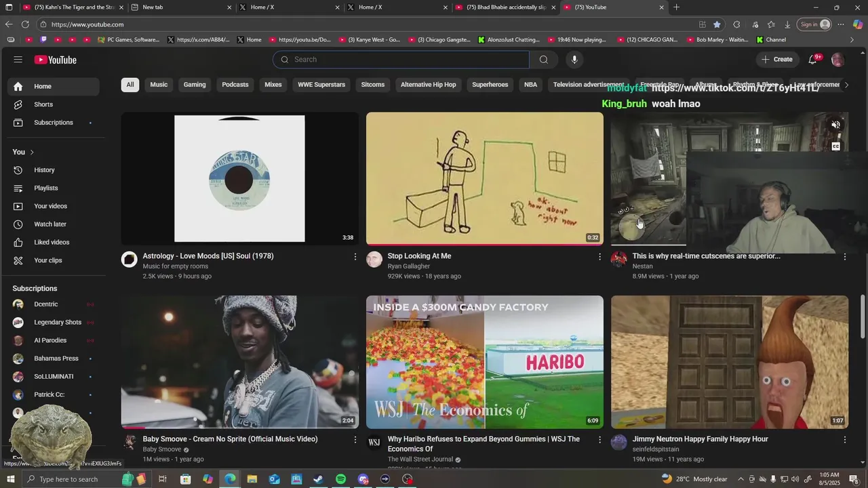Open the Haribo candy factory thumbnail

[485, 362]
